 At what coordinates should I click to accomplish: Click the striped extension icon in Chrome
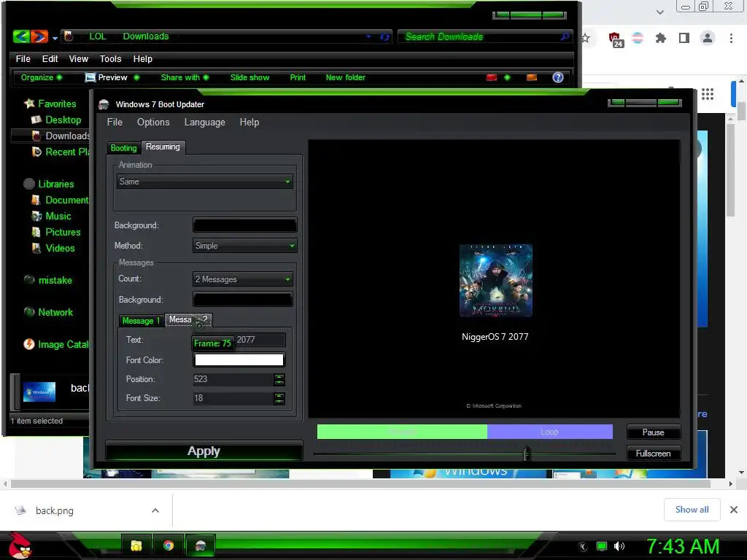click(638, 38)
